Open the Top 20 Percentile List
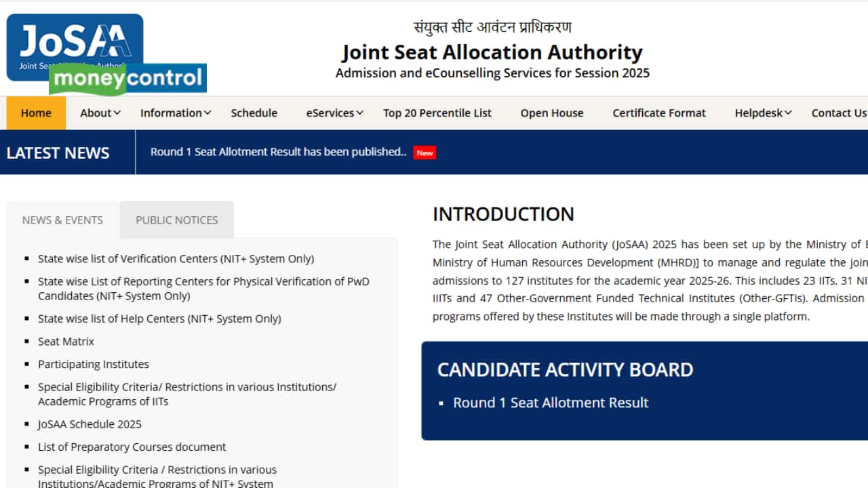The image size is (868, 488). [x=437, y=113]
